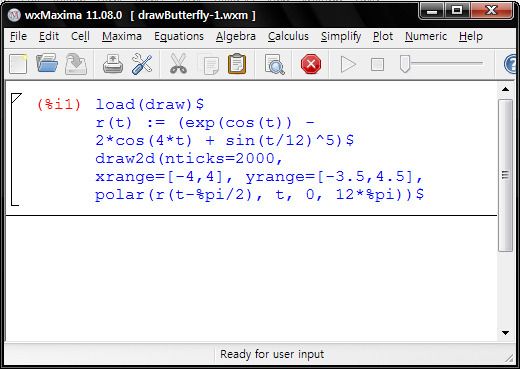Viewport: 520px width, 369px height.
Task: Click the xrange=[-4,4] code line
Action: pos(259,176)
